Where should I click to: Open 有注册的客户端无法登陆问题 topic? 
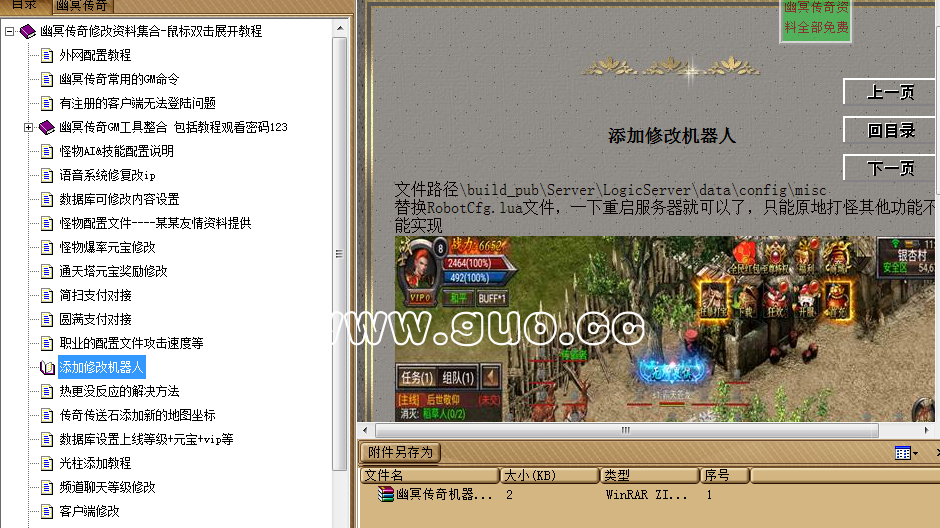pyautogui.click(x=137, y=104)
